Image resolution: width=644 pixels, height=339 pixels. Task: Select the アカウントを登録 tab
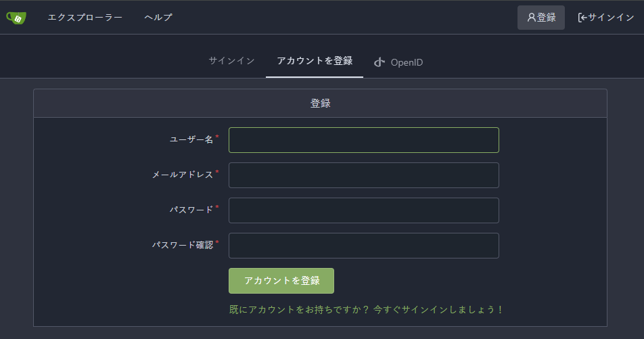[315, 61]
